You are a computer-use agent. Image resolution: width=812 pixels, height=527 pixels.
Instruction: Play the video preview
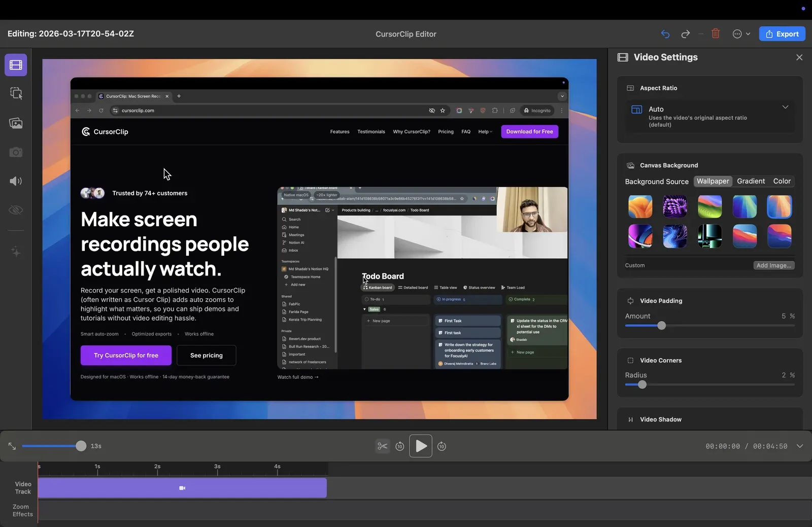[421, 446]
